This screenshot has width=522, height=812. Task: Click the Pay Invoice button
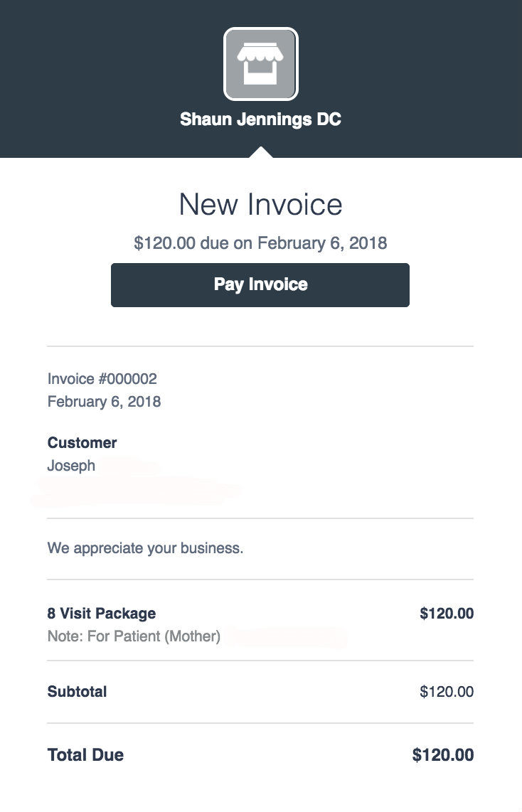pyautogui.click(x=260, y=285)
